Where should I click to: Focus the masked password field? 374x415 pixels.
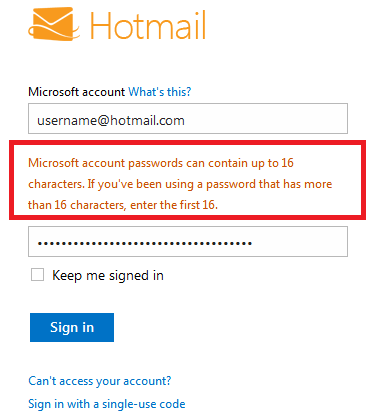tap(188, 242)
